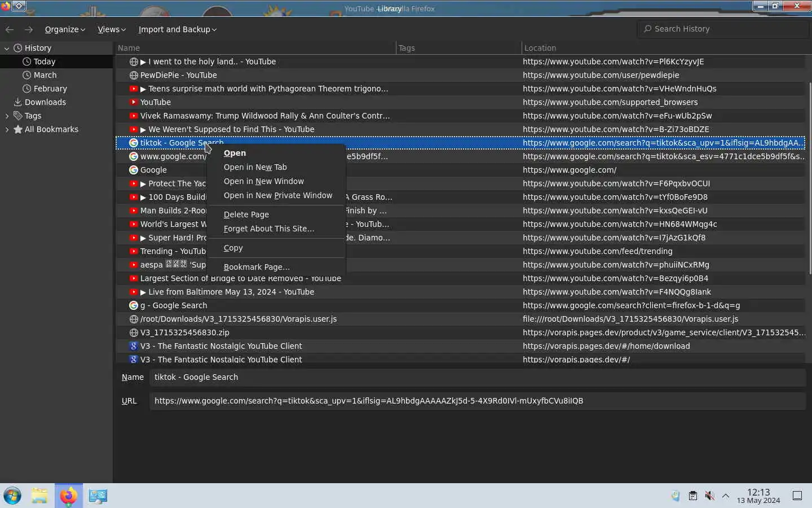812x508 pixels.
Task: Click the https://www.google.com/ location cell
Action: tap(570, 170)
